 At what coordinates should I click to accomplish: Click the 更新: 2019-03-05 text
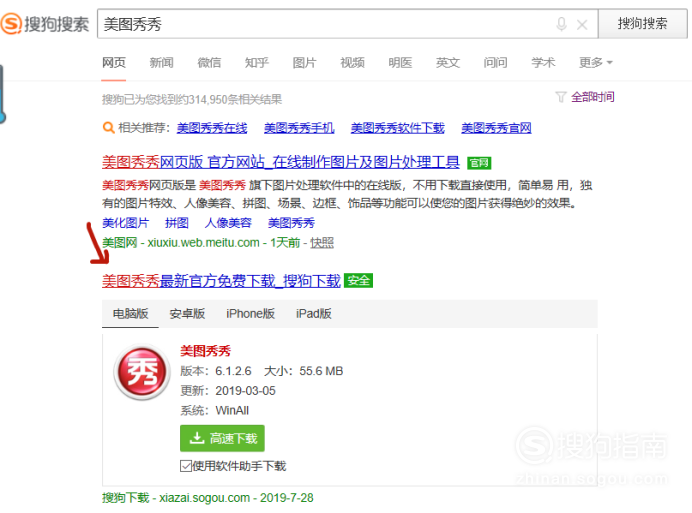228,391
